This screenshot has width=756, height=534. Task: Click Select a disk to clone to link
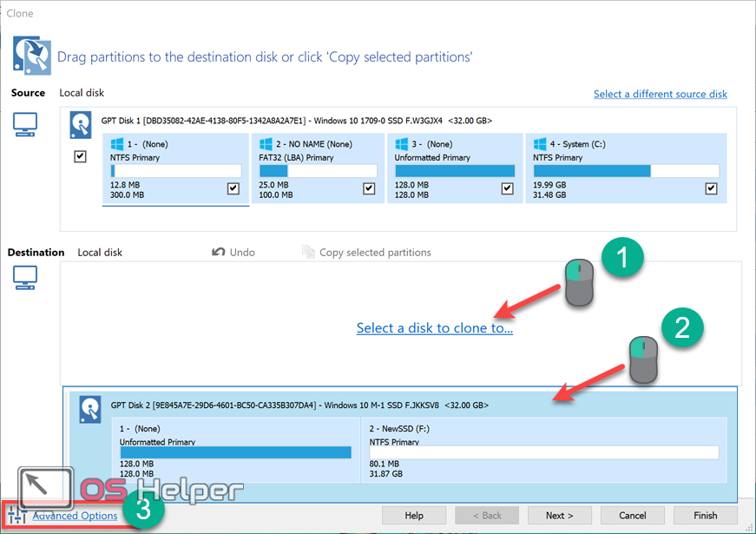(434, 328)
